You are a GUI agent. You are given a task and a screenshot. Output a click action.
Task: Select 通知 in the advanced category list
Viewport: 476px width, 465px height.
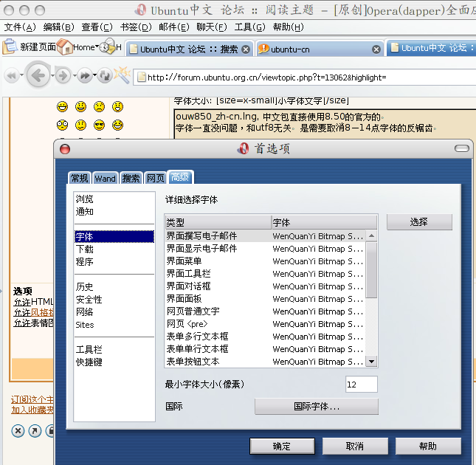point(114,212)
